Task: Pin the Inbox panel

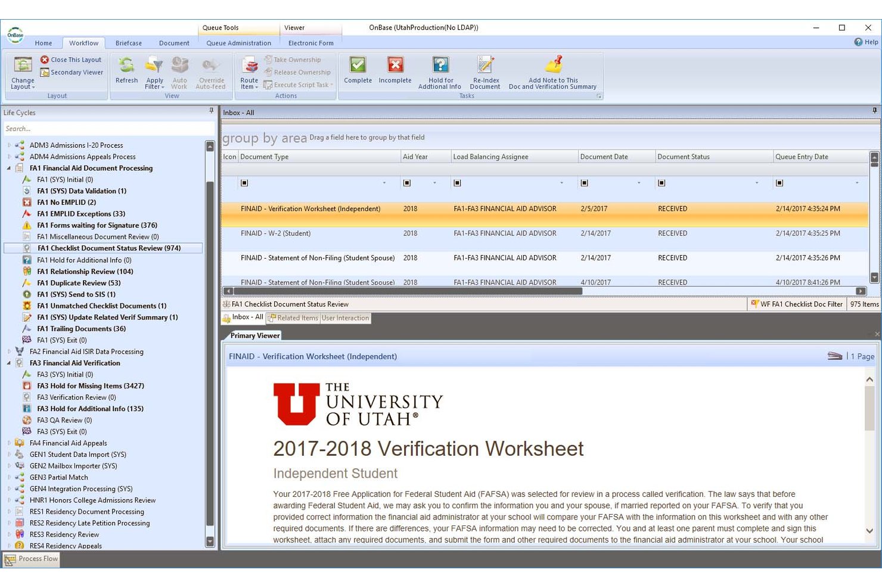Action: click(x=874, y=111)
